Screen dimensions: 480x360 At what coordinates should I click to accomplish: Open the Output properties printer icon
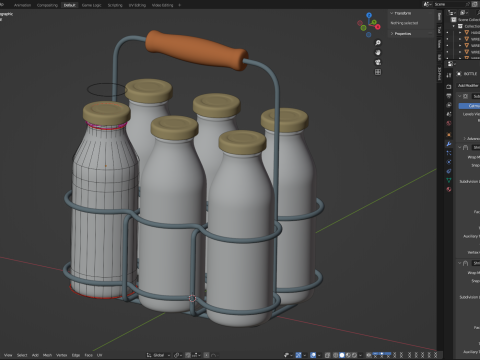[x=449, y=96]
